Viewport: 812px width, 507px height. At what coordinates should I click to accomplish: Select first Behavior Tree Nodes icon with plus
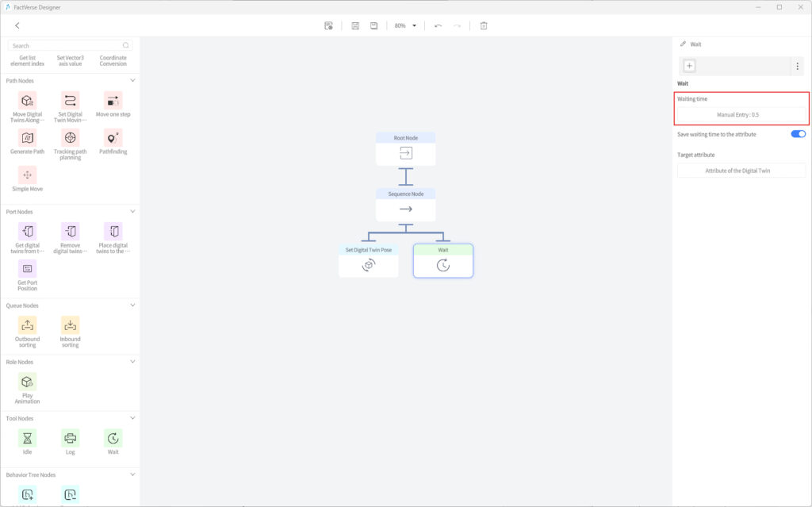[28, 494]
